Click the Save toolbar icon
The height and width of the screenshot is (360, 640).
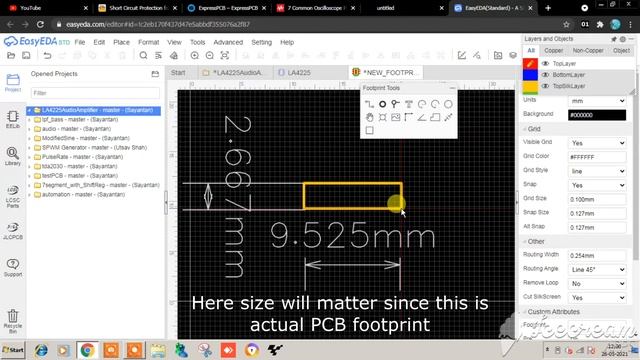pos(26,56)
